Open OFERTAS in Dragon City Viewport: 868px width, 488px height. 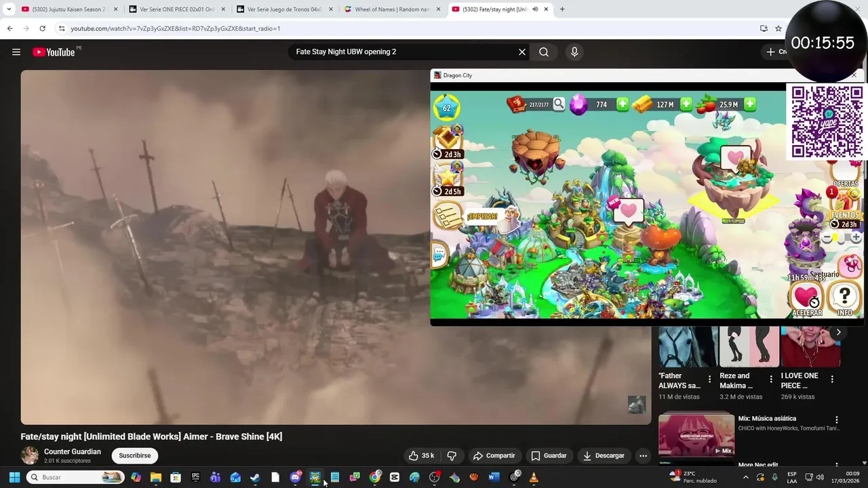846,175
